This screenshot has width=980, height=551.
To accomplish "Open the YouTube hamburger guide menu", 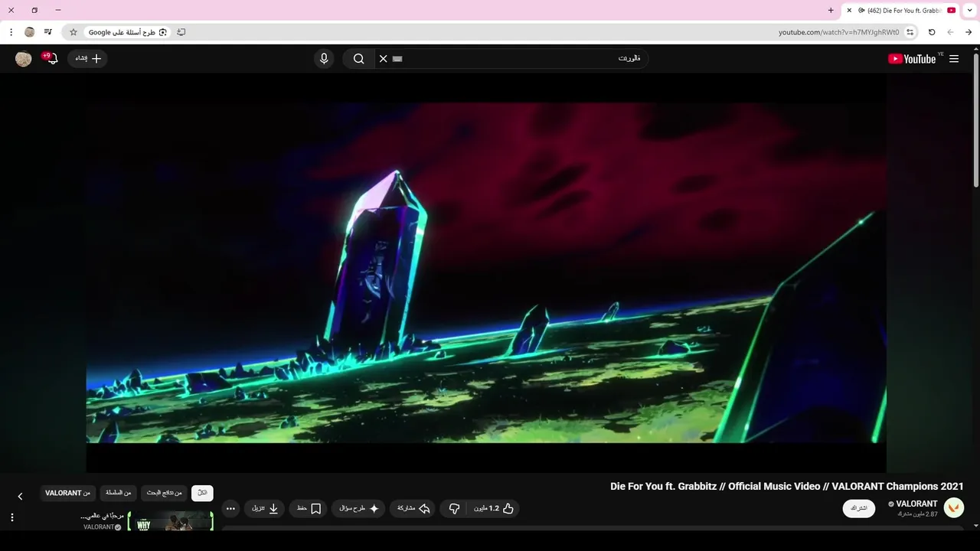I will (x=954, y=59).
